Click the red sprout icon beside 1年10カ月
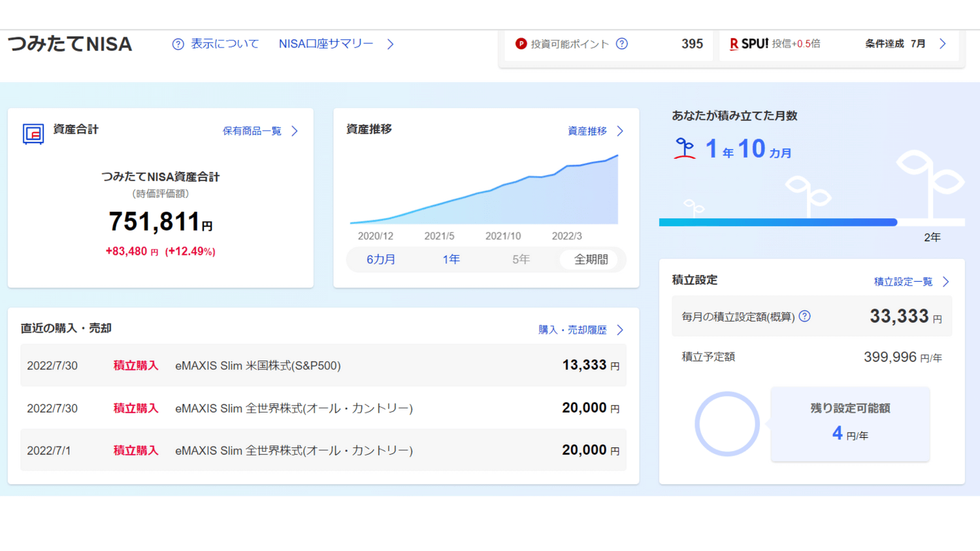980x551 pixels. tap(685, 148)
